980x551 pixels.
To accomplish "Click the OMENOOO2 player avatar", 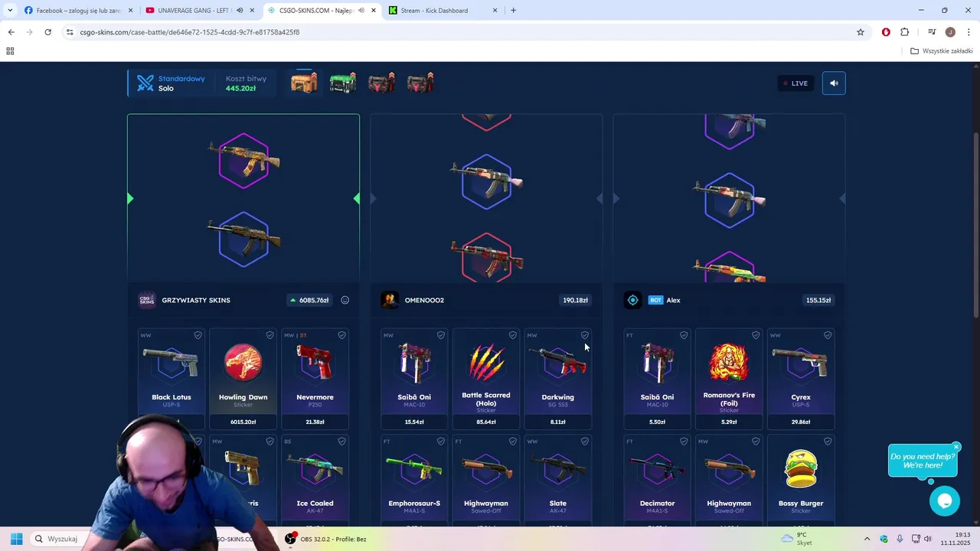I will coord(390,300).
